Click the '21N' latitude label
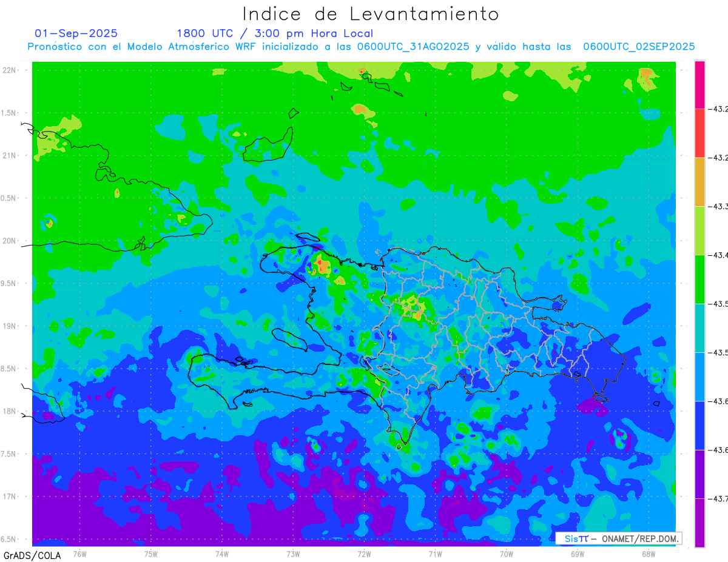This screenshot has height=562, width=728. point(10,156)
